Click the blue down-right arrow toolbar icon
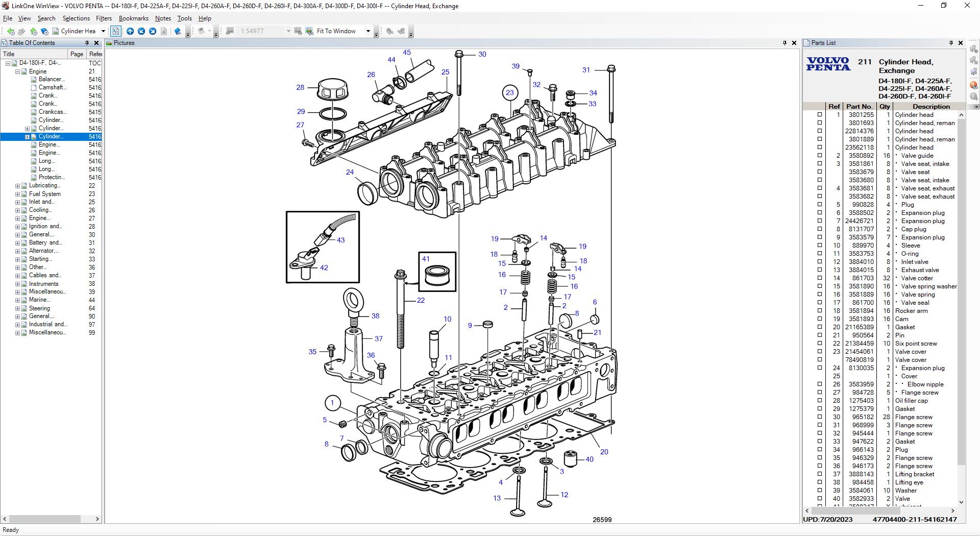The height and width of the screenshot is (536, 980). coord(153,31)
